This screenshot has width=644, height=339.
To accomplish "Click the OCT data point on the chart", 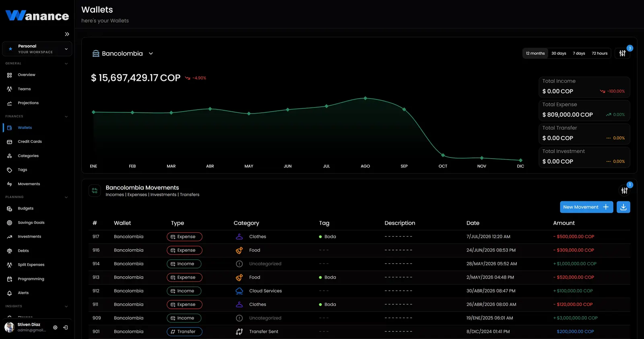I will [443, 155].
